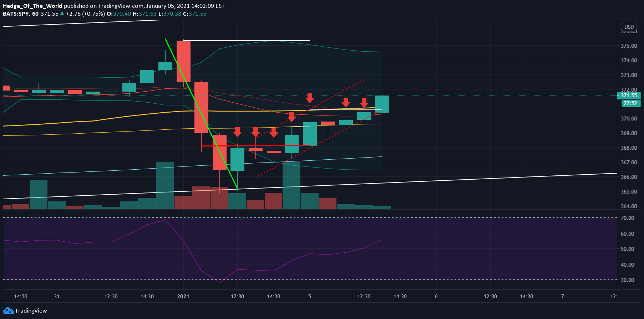This screenshot has height=319, width=644.
Task: Click the RSI 60.00 axis label
Action: point(628,234)
